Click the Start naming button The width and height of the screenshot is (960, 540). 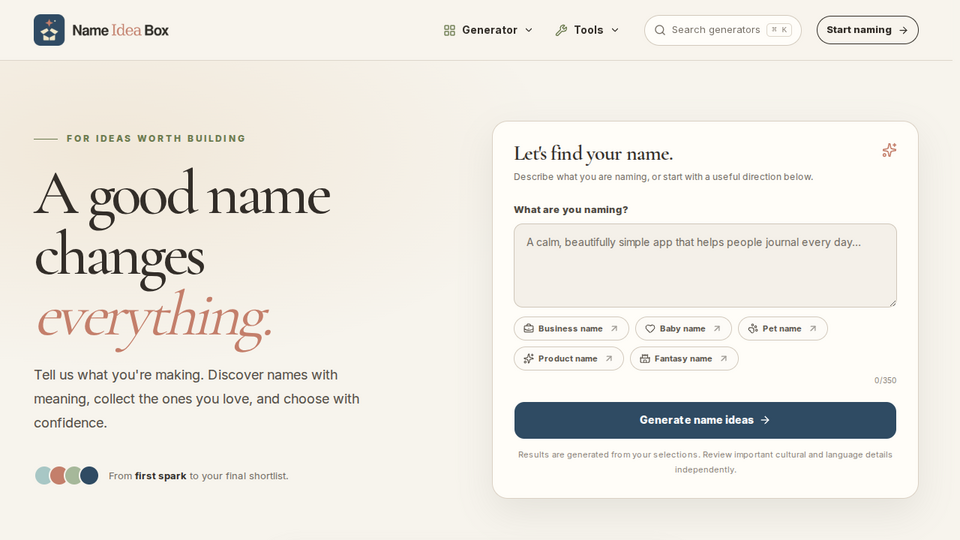click(867, 30)
